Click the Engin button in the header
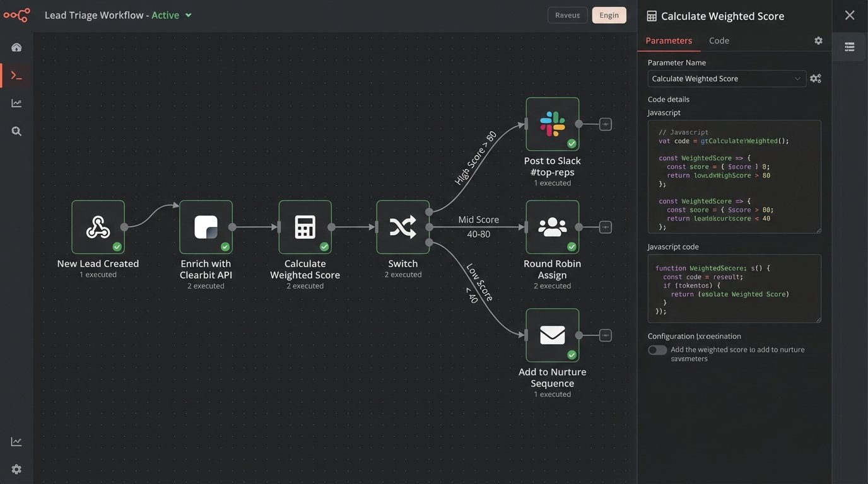868x484 pixels. point(609,14)
